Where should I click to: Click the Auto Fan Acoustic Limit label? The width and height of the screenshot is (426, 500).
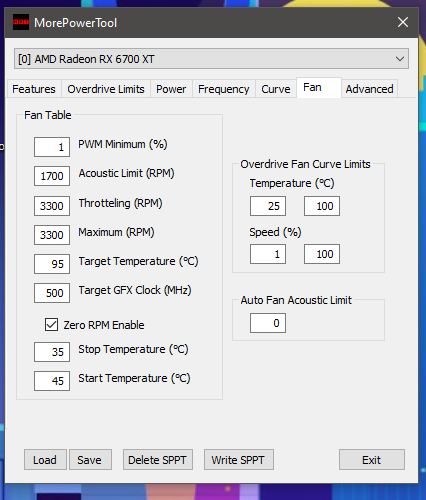point(296,300)
